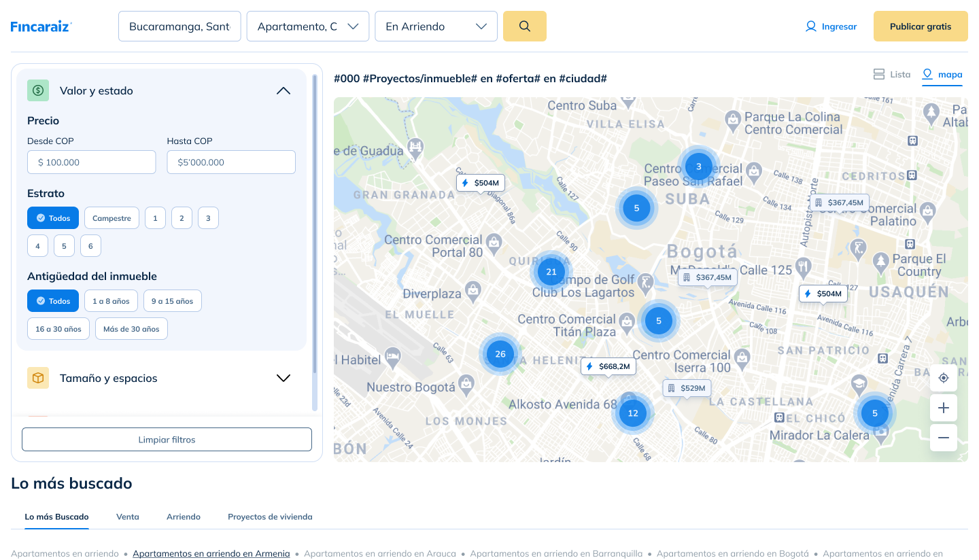Zoom out the map with minus button

(x=943, y=438)
